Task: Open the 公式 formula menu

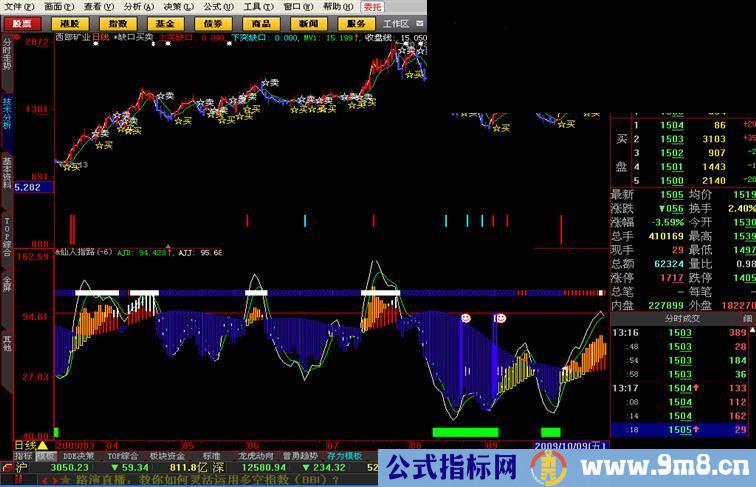Action: tap(211, 6)
